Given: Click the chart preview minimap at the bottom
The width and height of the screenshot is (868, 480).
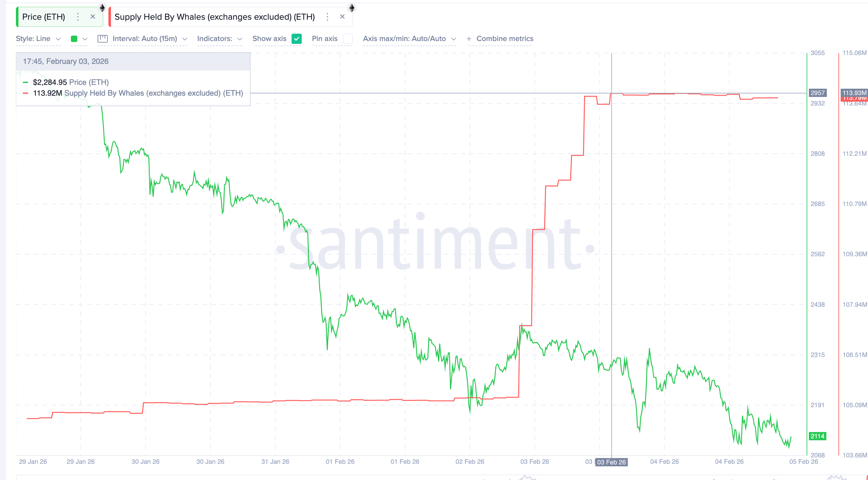Looking at the screenshot, I should 434,477.
